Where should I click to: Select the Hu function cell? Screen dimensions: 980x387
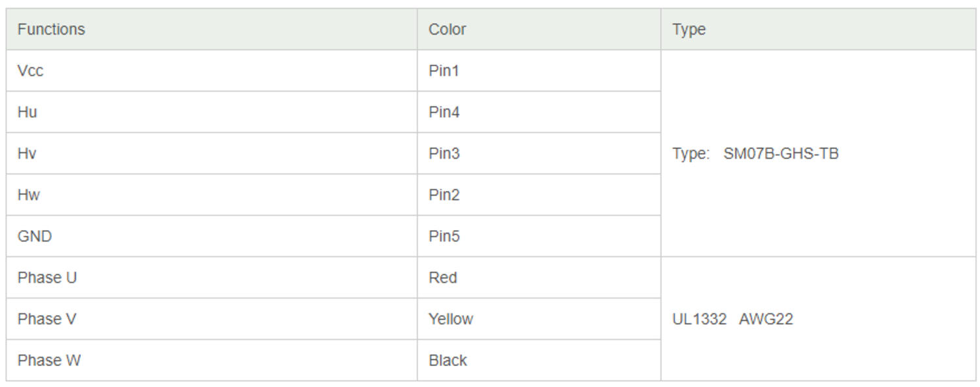pos(27,112)
